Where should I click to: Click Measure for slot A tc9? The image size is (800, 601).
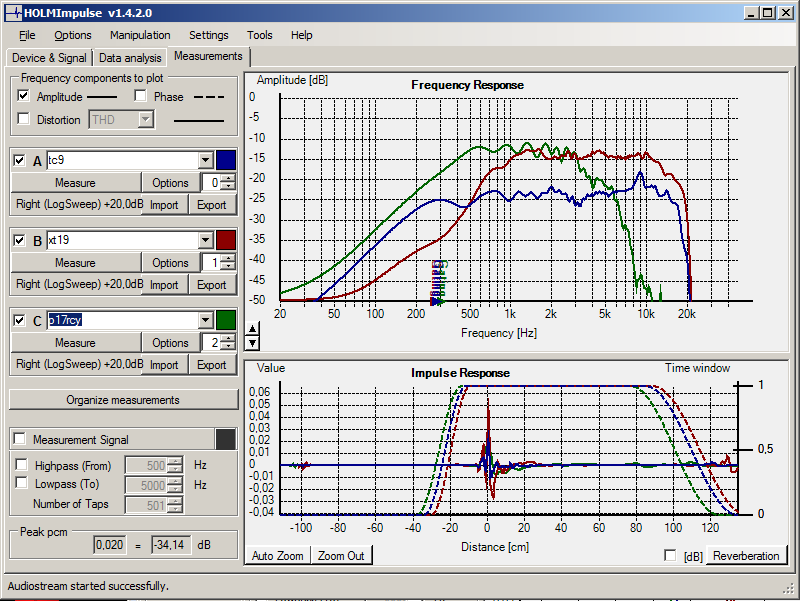[76, 183]
